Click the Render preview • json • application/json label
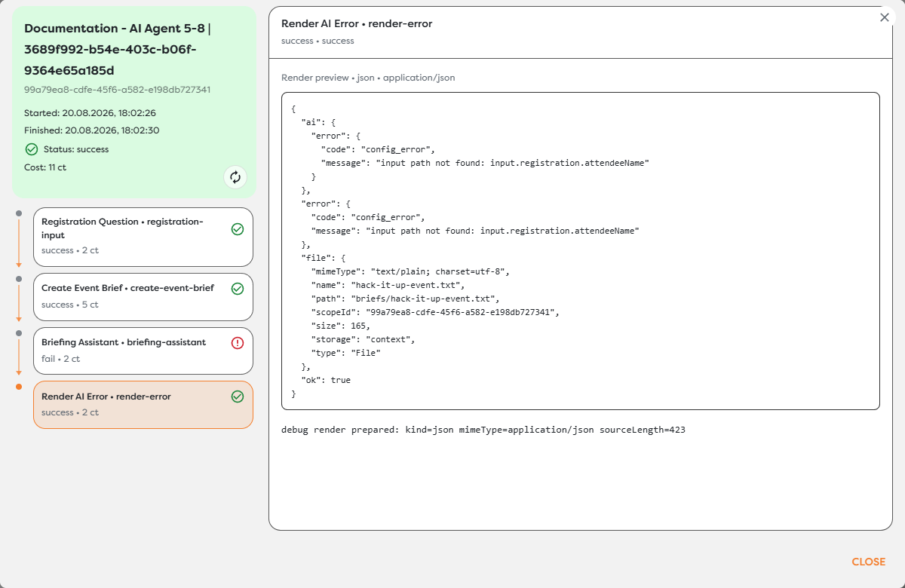905x588 pixels. click(x=368, y=78)
